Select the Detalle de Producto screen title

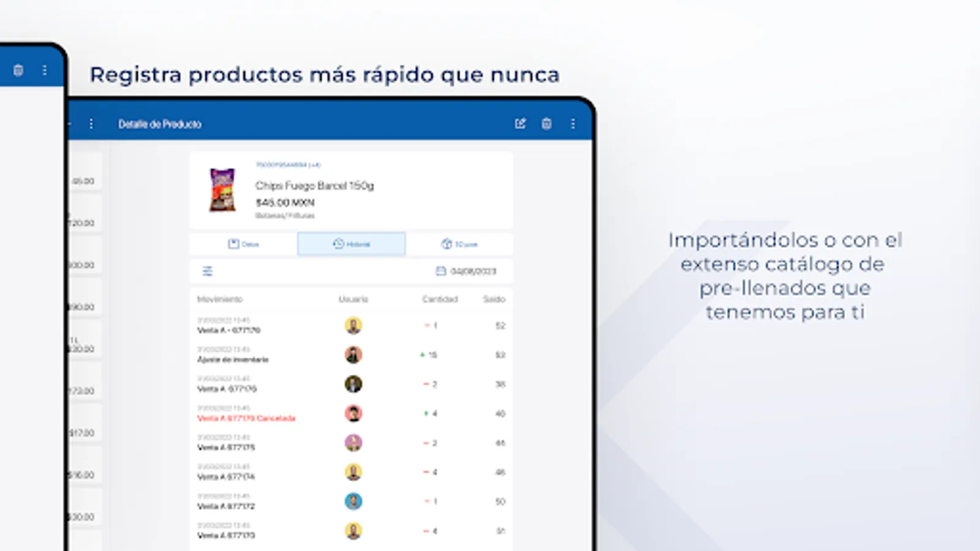(160, 124)
